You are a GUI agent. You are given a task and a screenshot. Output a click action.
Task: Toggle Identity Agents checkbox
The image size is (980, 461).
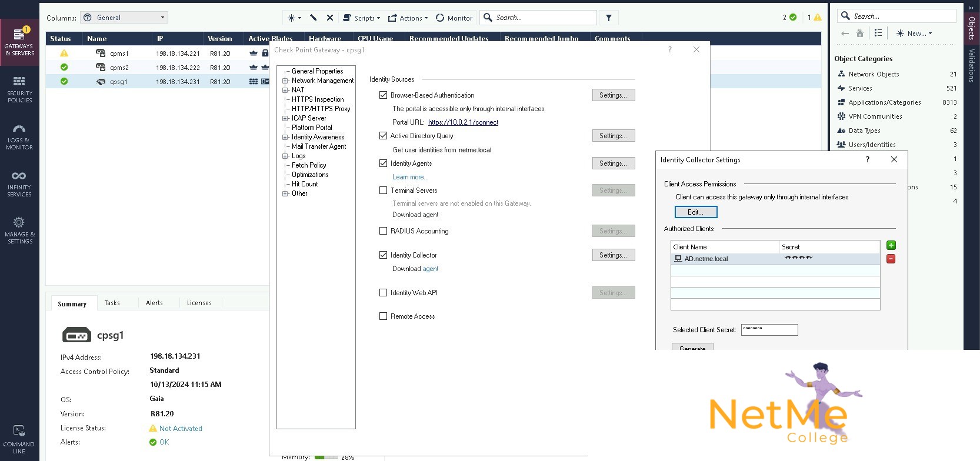tap(383, 163)
